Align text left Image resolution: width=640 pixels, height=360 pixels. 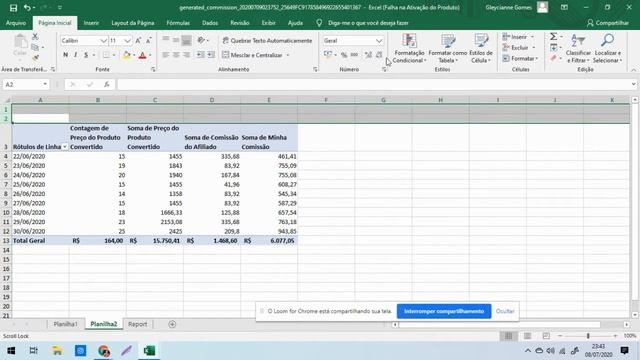pos(166,55)
